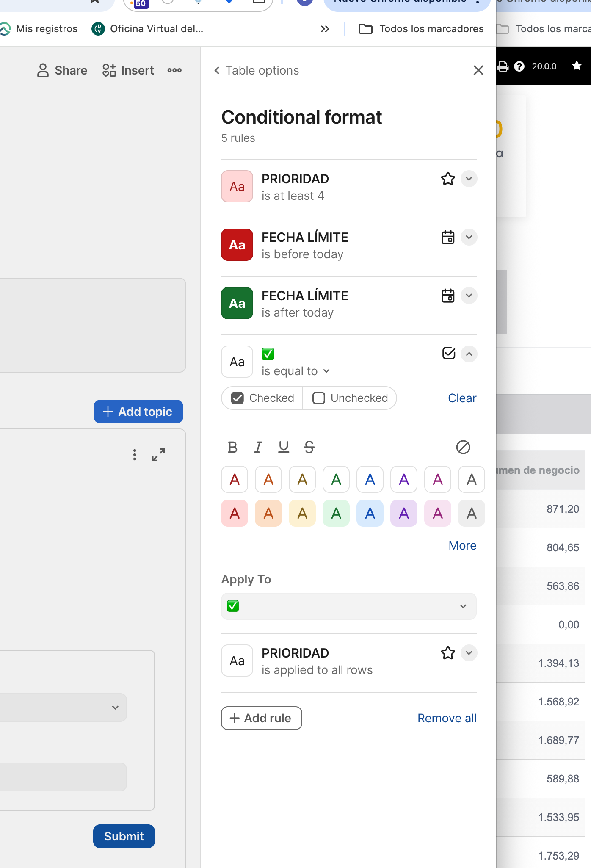Apply Italic formatting to rule
Image resolution: width=591 pixels, height=868 pixels.
[x=258, y=447]
